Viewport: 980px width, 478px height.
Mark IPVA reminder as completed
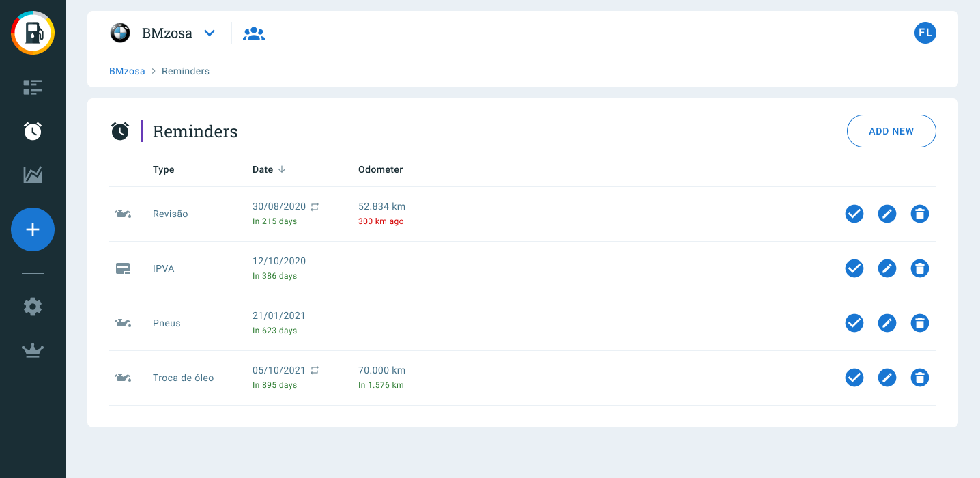pos(854,268)
